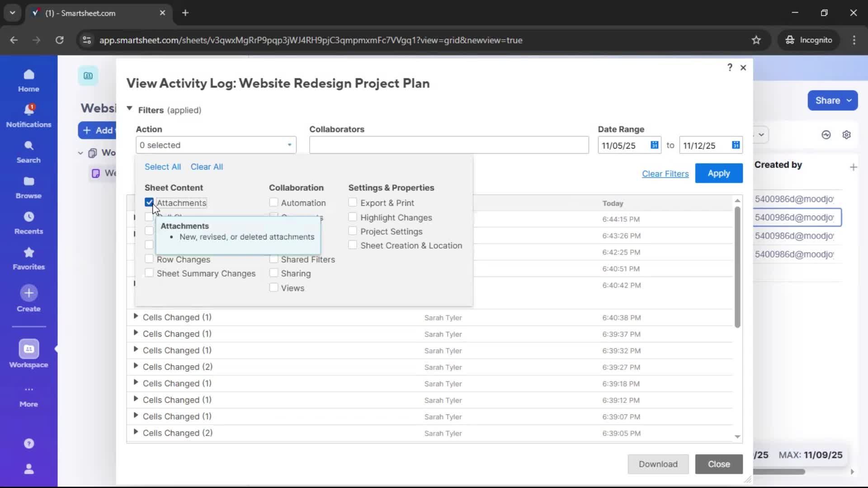Open the Action selection dropdown
Image resolution: width=868 pixels, height=488 pixels.
288,145
